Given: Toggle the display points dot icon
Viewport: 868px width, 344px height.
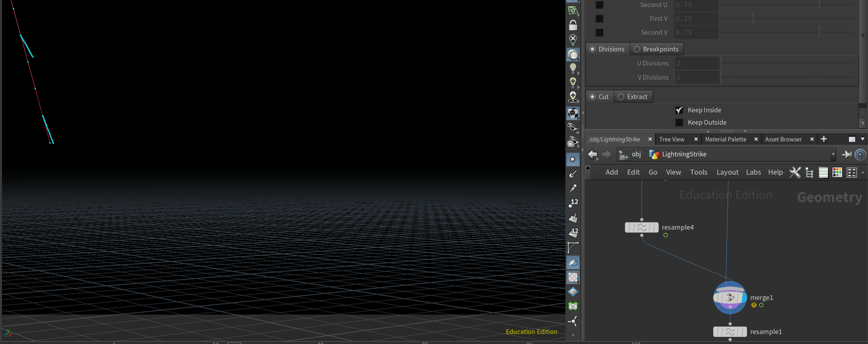Looking at the screenshot, I should [x=573, y=159].
